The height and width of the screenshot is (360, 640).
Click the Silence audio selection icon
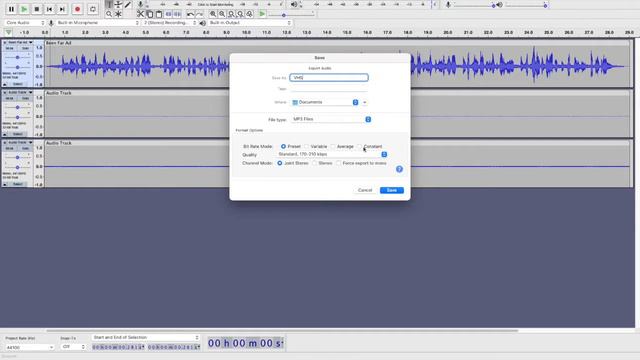pos(177,14)
